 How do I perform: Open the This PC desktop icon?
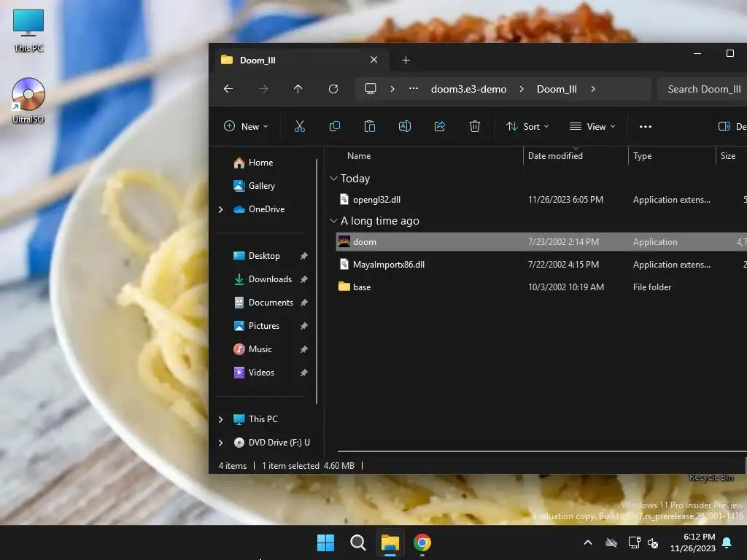coord(28,31)
